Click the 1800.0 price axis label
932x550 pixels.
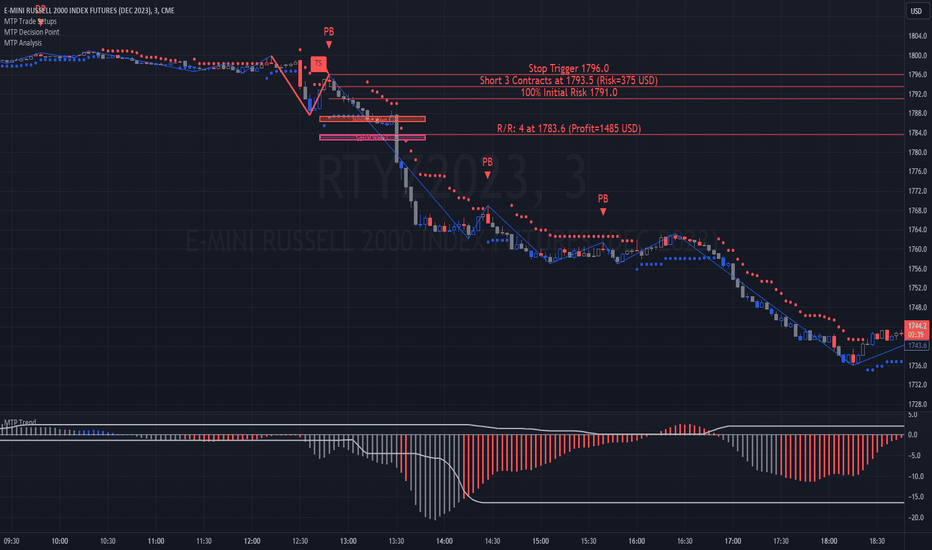(917, 56)
